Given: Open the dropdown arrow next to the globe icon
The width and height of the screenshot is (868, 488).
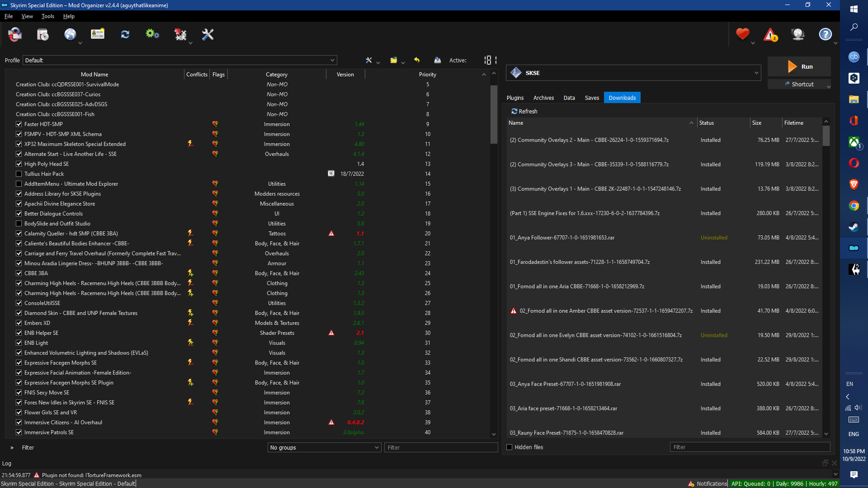Looking at the screenshot, I should [80, 43].
